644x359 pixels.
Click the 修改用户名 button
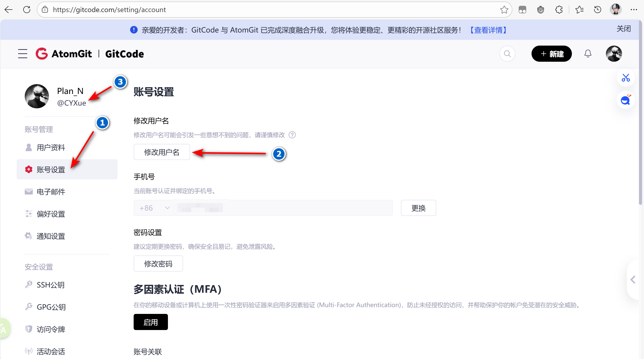[162, 152]
